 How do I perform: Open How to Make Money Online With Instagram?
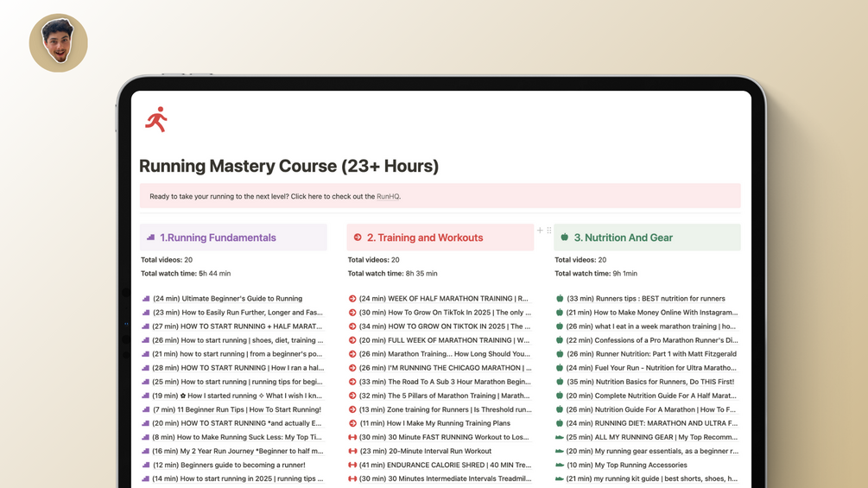tap(652, 313)
